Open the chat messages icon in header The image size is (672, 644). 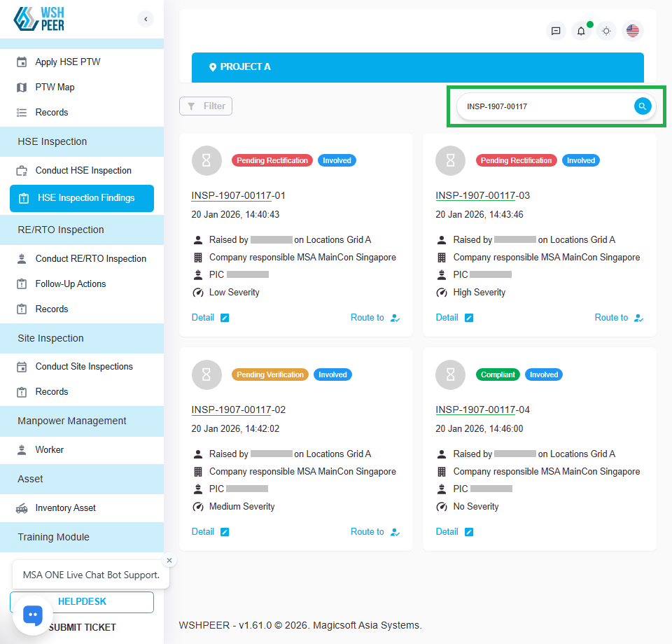[556, 31]
